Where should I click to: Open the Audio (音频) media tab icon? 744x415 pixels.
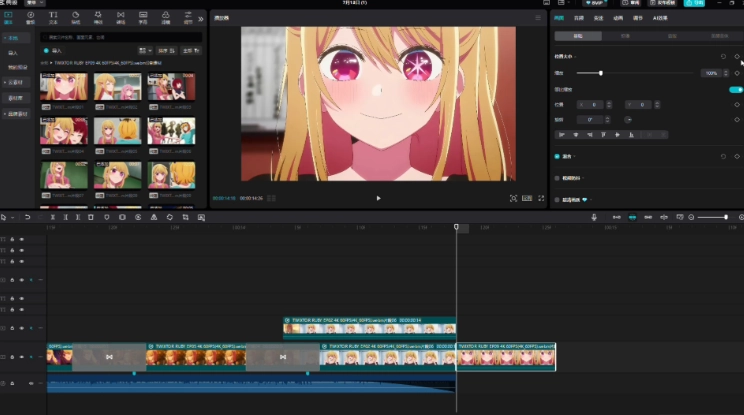[30, 17]
